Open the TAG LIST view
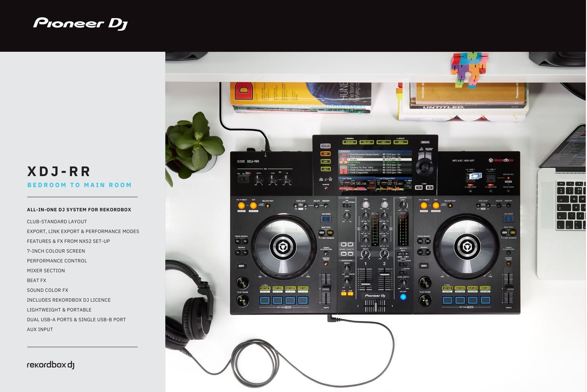Screen dimensions: 587x392 pyautogui.click(x=367, y=142)
